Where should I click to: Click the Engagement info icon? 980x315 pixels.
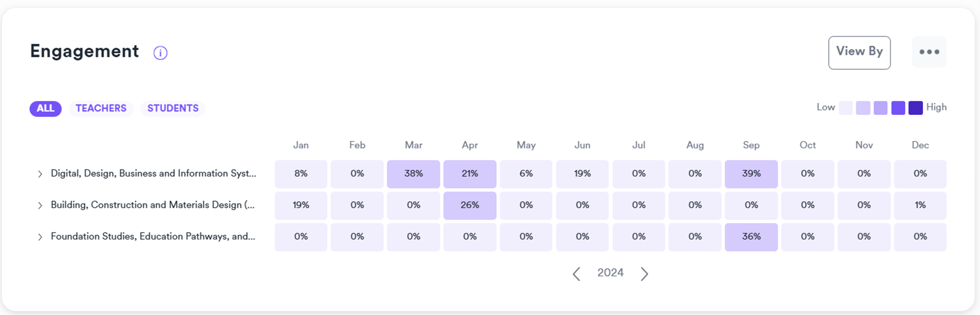tap(160, 53)
